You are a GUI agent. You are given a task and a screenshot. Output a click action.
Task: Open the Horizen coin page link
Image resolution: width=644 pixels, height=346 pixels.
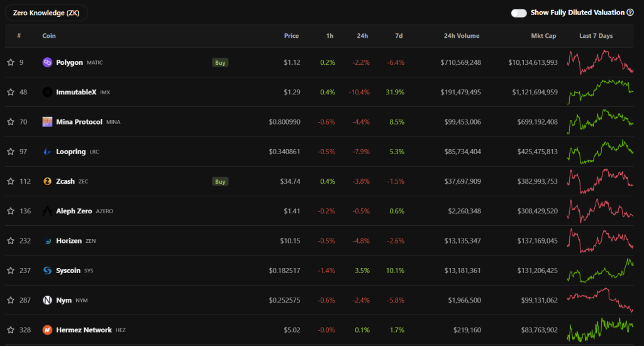click(x=69, y=241)
